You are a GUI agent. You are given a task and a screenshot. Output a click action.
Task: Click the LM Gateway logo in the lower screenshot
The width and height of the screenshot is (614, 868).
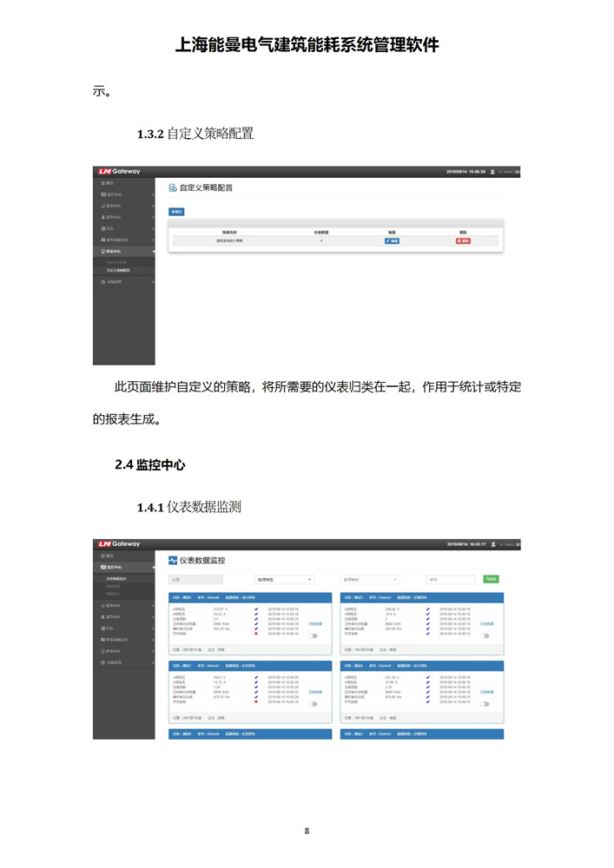click(119, 544)
